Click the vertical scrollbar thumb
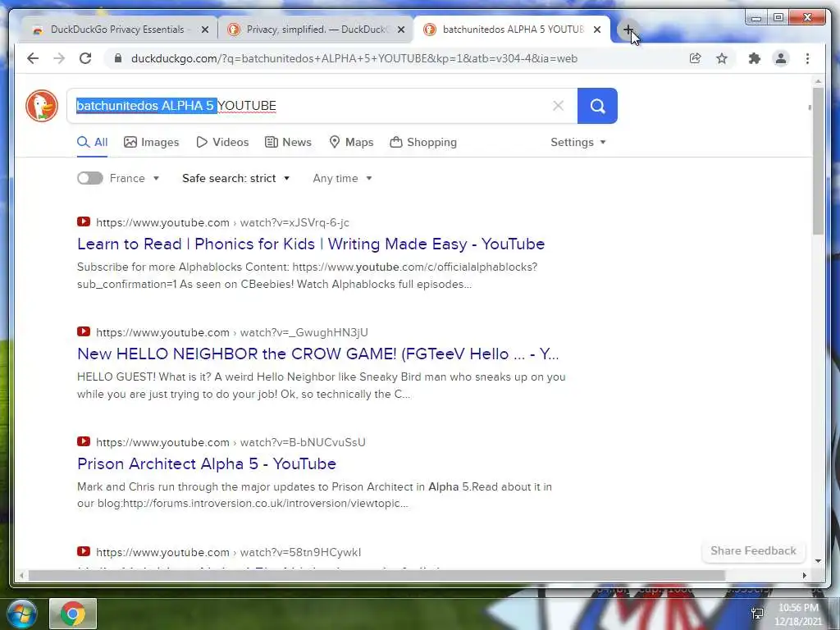 [x=818, y=161]
